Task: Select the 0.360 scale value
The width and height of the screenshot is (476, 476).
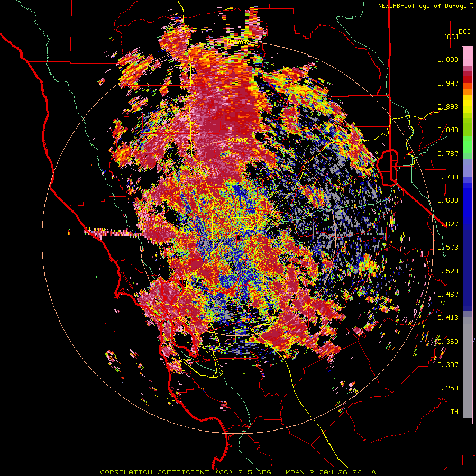Action: (x=448, y=342)
